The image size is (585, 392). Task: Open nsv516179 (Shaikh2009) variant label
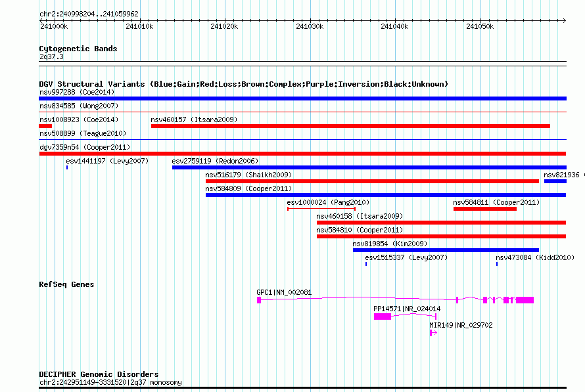[x=248, y=175]
